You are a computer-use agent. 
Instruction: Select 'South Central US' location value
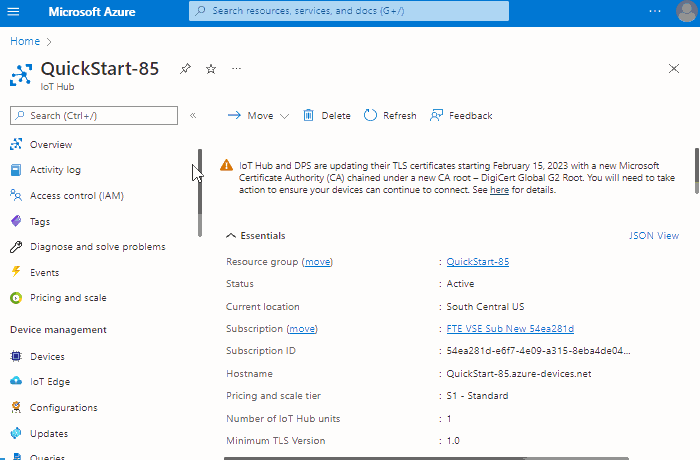click(x=485, y=306)
